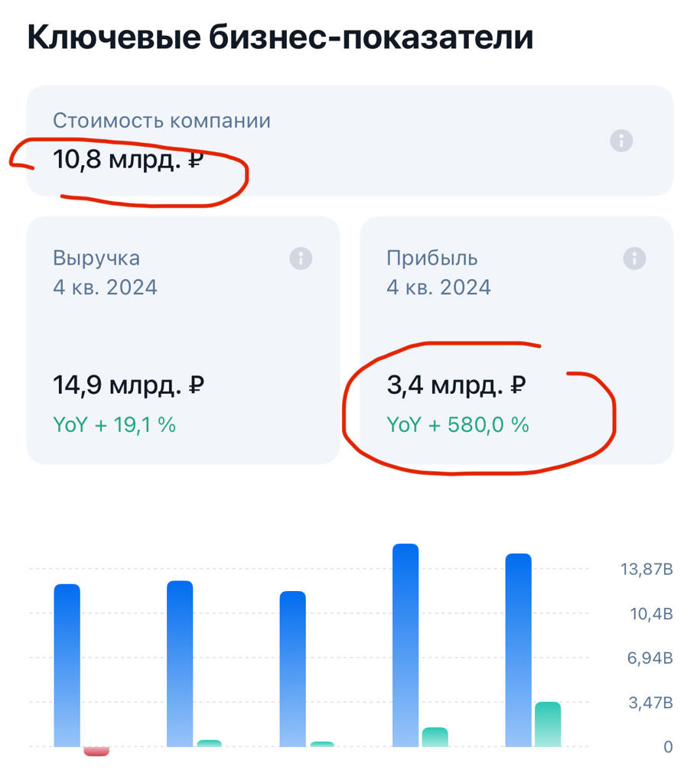Tap the 3,4 млрд. ₽ profit value

[x=457, y=385]
